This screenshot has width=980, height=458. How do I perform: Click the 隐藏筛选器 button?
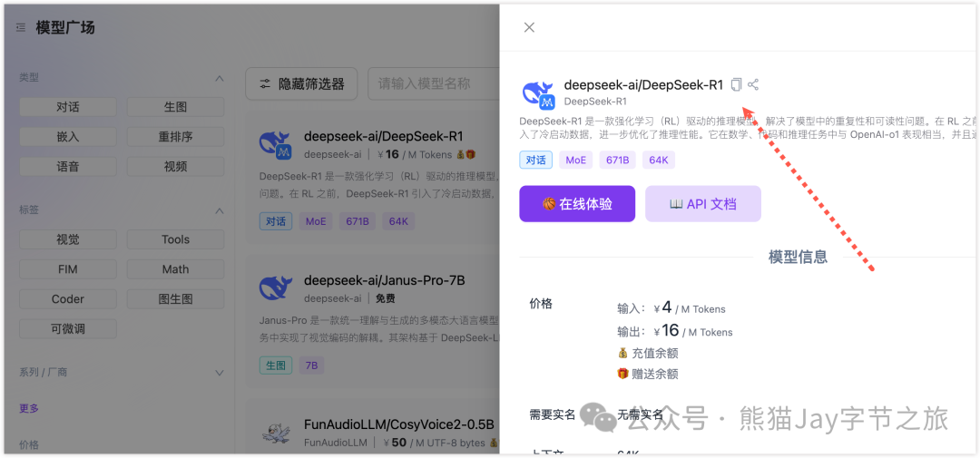pos(301,83)
